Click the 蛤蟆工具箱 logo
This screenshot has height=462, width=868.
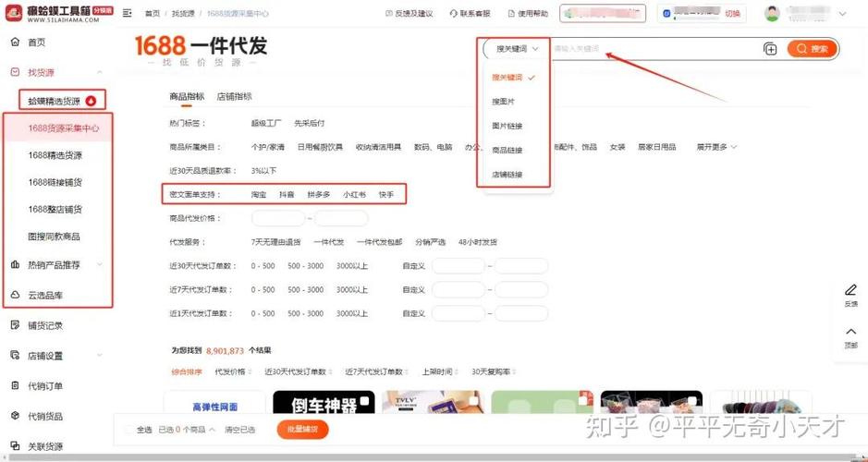pyautogui.click(x=58, y=13)
